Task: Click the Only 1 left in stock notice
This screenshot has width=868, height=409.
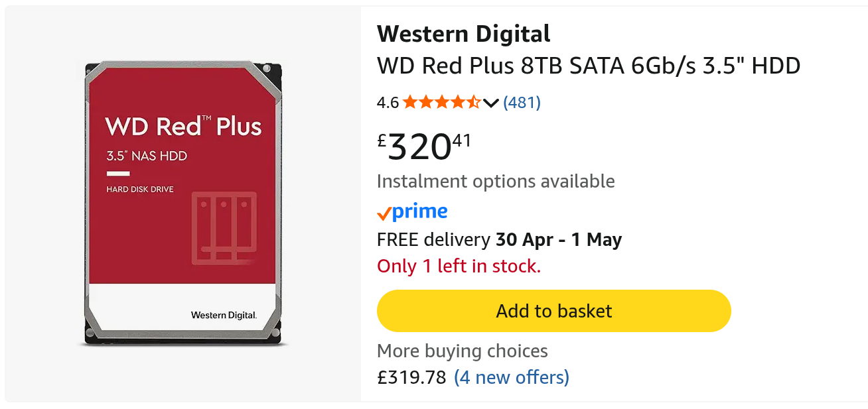Action: [459, 266]
